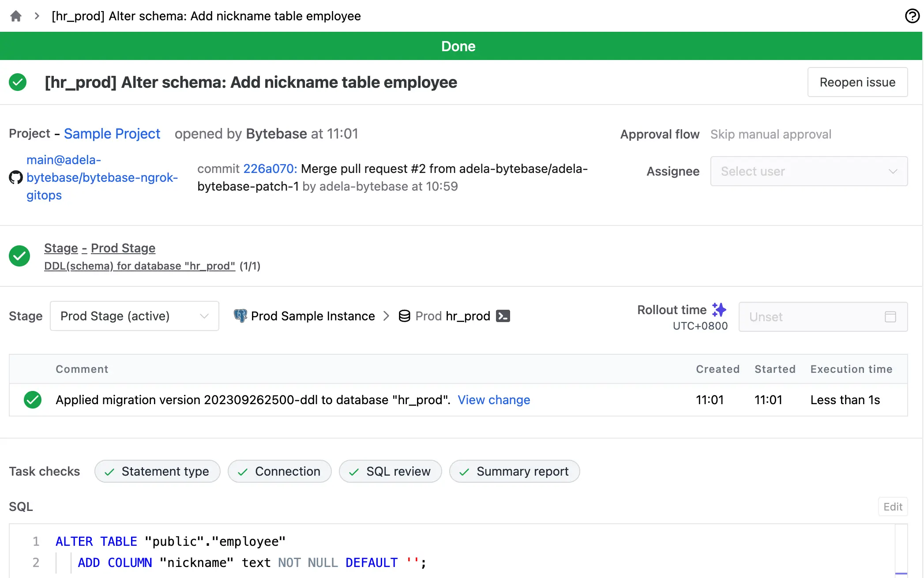The height and width of the screenshot is (578, 924).
Task: Click the breadcrumb issue title text
Action: [206, 16]
